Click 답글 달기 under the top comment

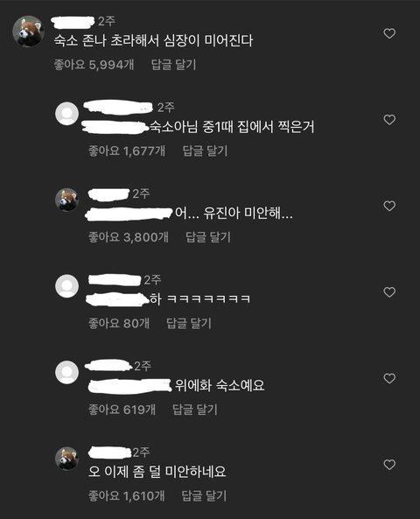coord(173,65)
